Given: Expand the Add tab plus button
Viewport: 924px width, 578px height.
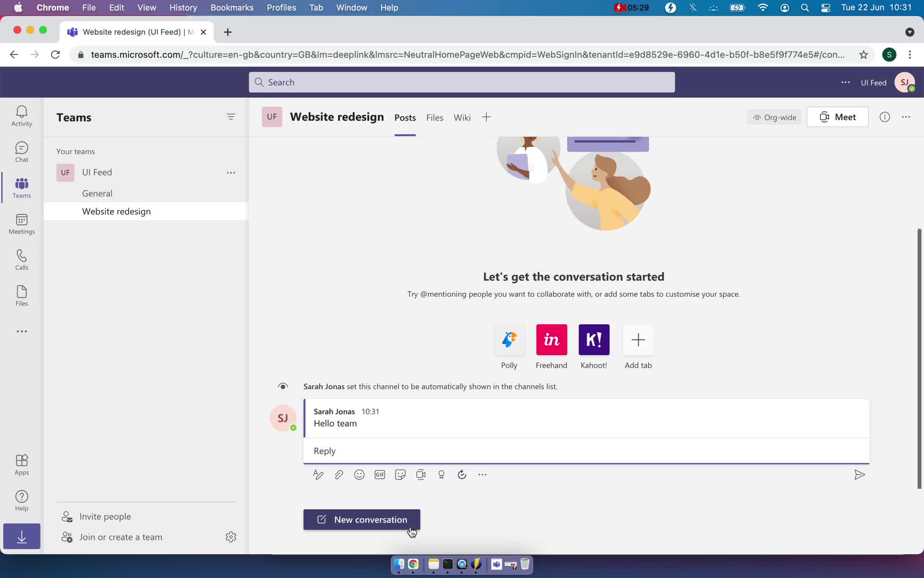Looking at the screenshot, I should click(x=637, y=340).
